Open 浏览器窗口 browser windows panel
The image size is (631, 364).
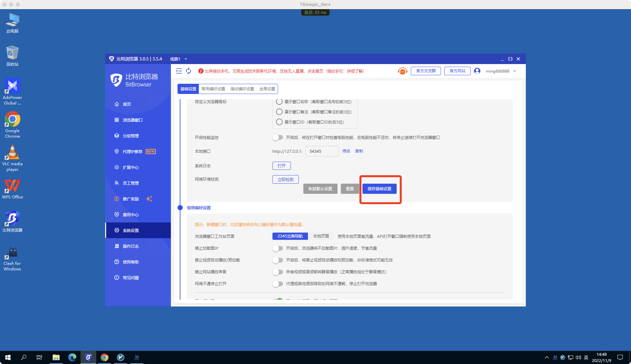(132, 120)
